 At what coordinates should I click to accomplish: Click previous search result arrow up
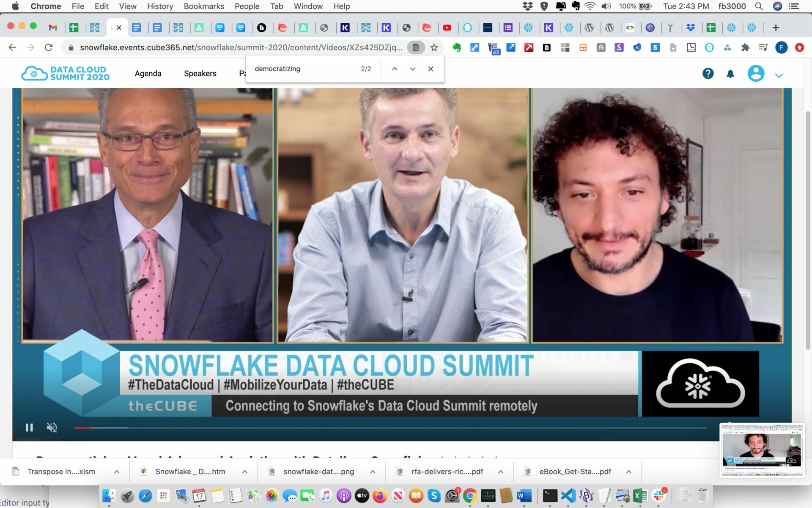pos(395,69)
